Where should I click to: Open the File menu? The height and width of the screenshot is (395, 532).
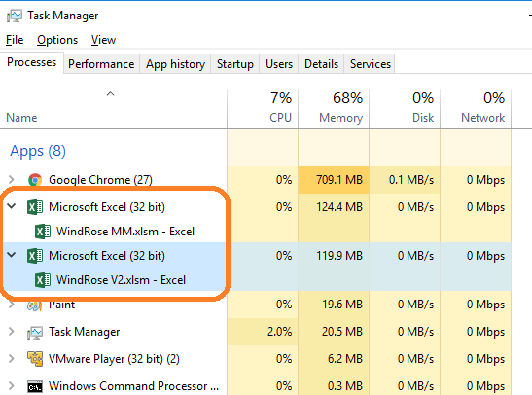[15, 40]
